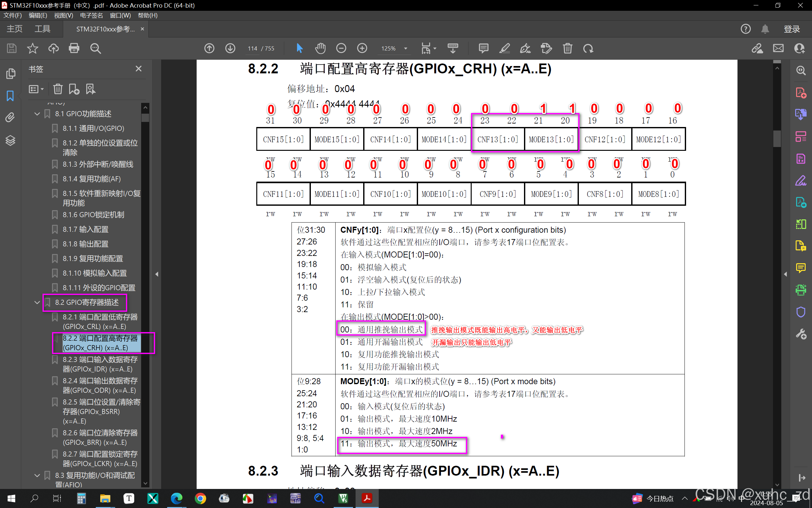Rotate the page view icon
The width and height of the screenshot is (812, 508).
(588, 48)
